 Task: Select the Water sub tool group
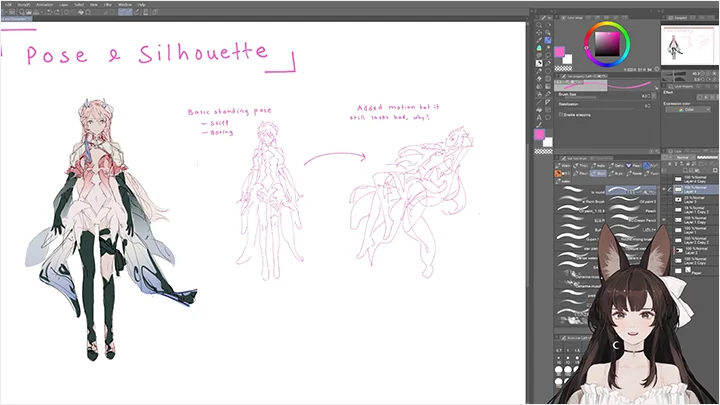[x=563, y=166]
